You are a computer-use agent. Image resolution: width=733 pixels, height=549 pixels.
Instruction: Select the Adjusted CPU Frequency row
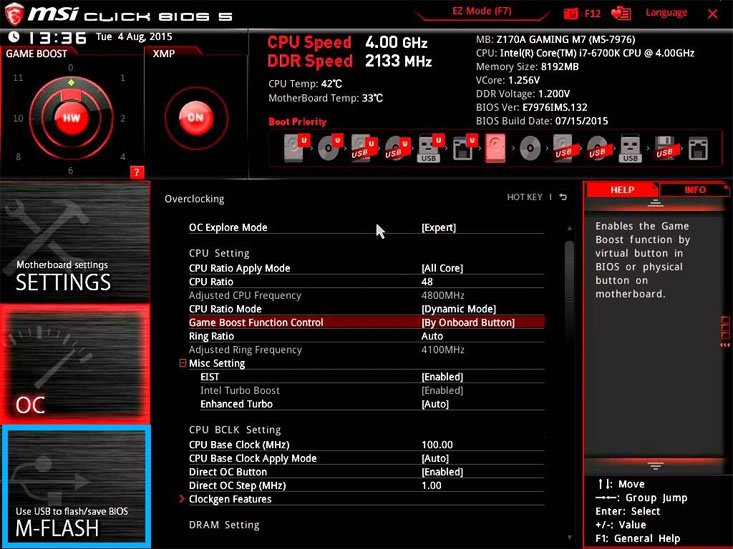coord(366,296)
